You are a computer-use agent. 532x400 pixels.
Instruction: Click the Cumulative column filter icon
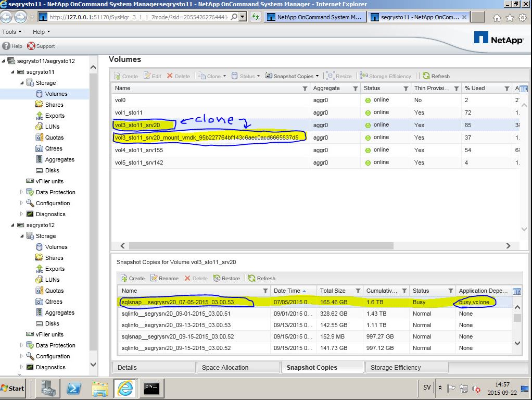point(404,291)
